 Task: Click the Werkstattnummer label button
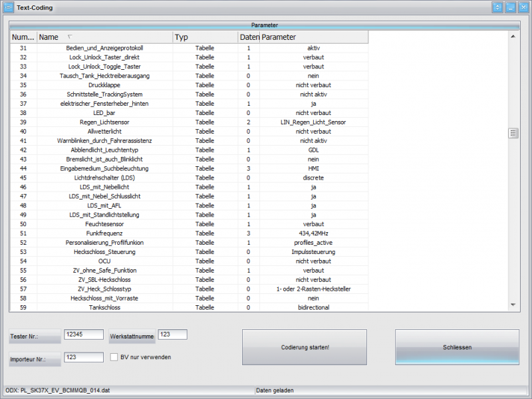click(x=132, y=336)
